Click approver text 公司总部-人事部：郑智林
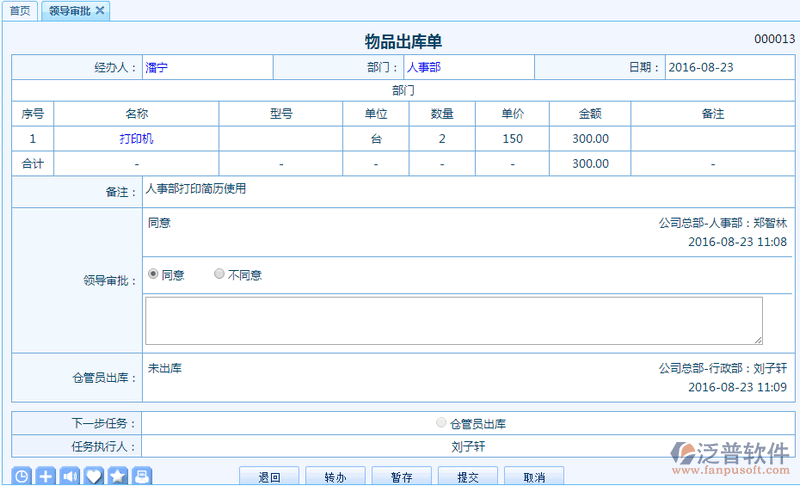The image size is (800, 486). (x=723, y=223)
